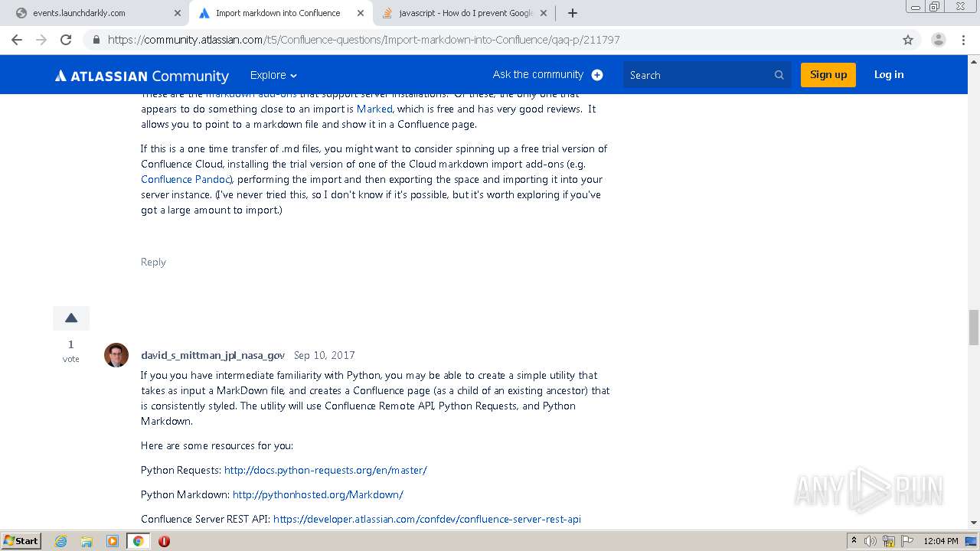Open a new browser tab
The image size is (980, 551).
(x=572, y=13)
